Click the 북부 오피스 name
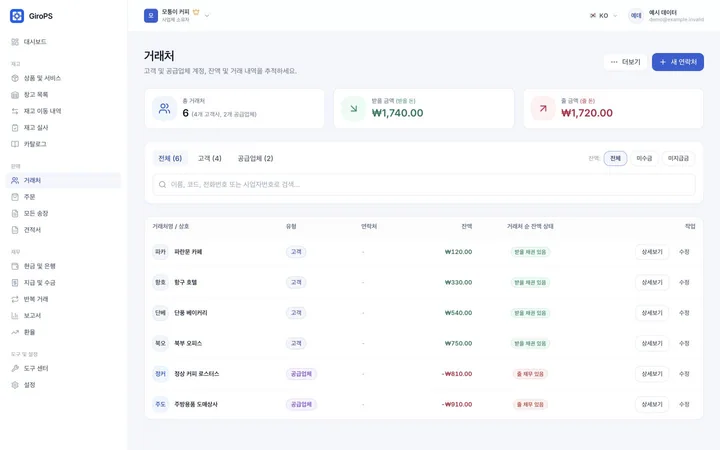The height and width of the screenshot is (450, 720). 188,343
